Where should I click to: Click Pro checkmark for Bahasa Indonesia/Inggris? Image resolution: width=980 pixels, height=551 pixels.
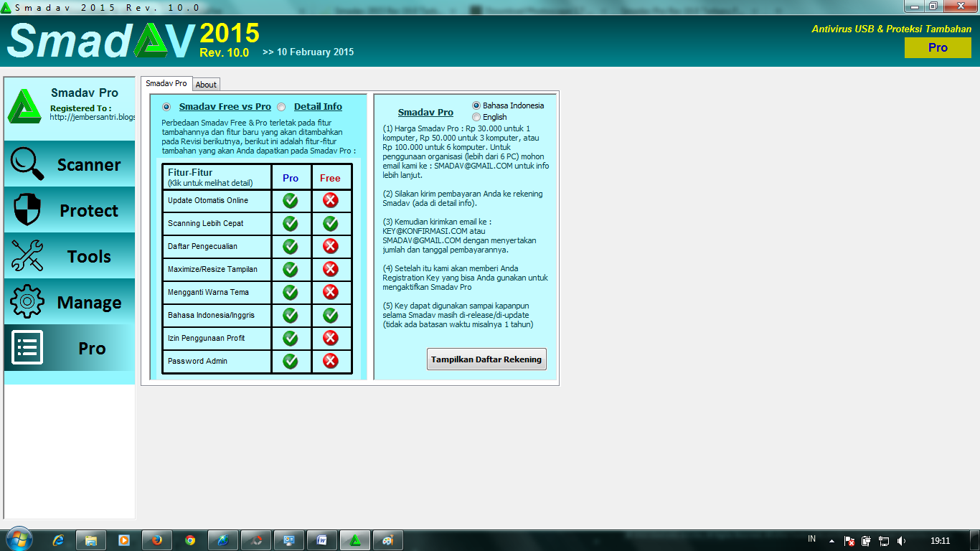point(291,315)
